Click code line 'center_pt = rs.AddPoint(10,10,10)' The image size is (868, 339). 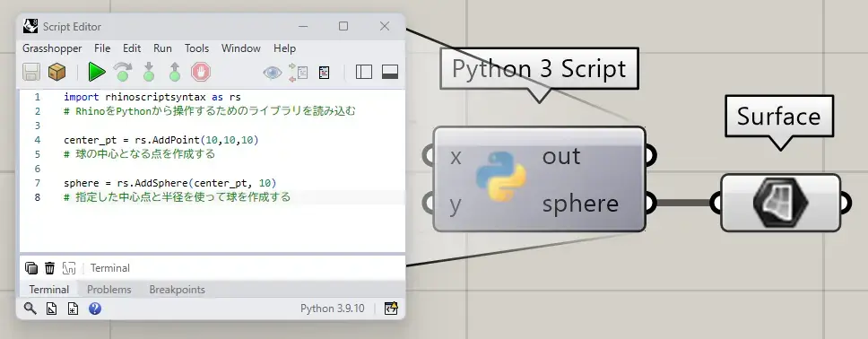(x=161, y=140)
